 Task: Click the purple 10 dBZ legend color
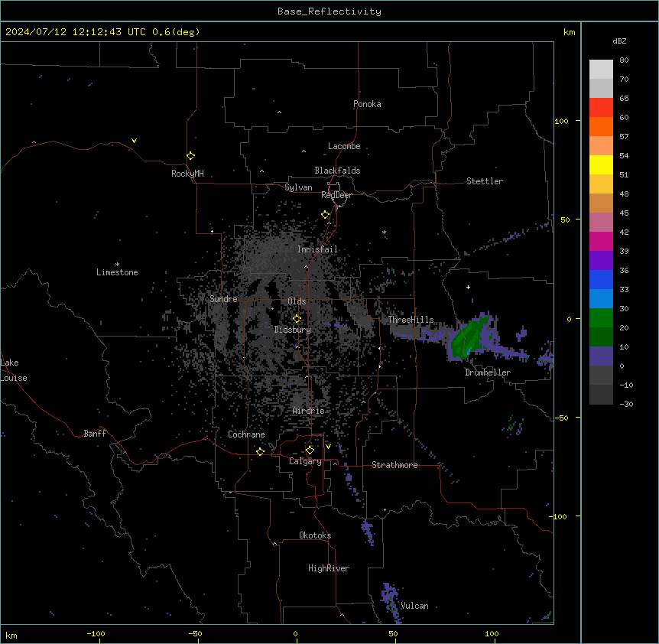coord(601,356)
